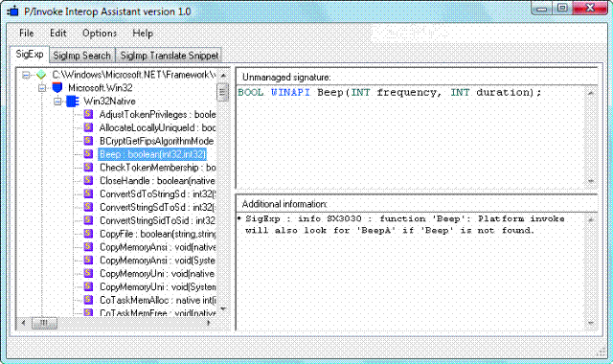Click Additional information scrollbar up arrow

pos(591,219)
